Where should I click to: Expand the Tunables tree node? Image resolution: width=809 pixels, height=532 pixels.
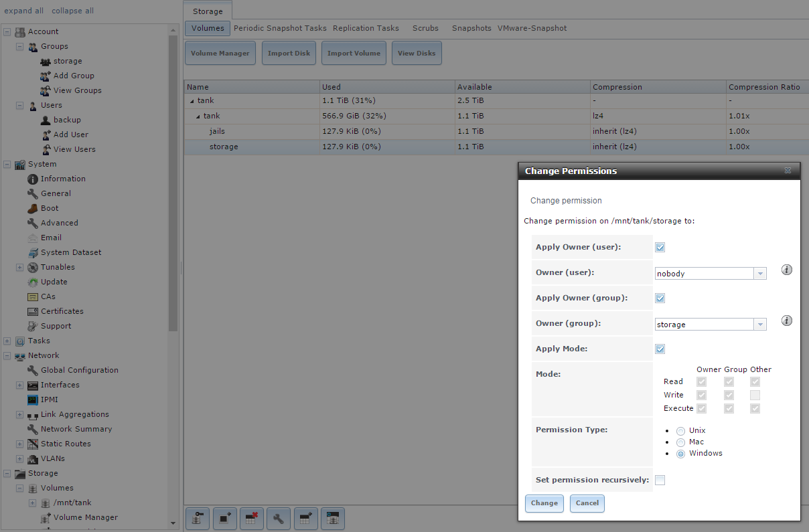[20, 267]
